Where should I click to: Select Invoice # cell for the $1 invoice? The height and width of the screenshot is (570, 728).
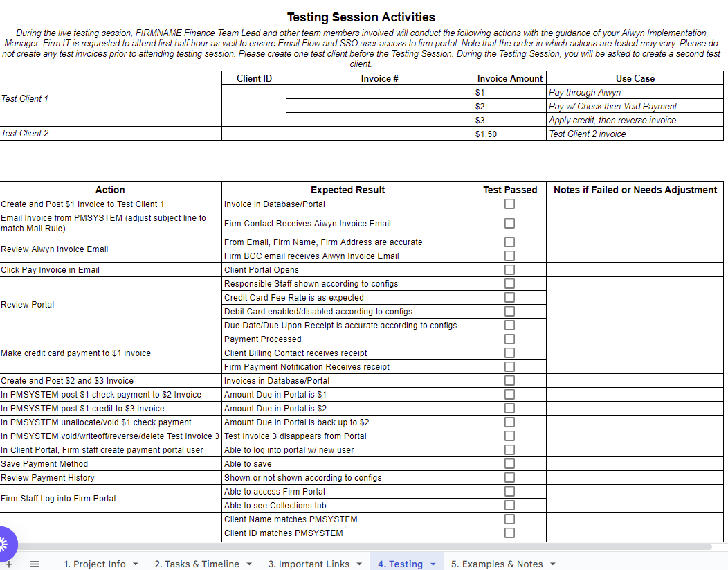point(379,92)
